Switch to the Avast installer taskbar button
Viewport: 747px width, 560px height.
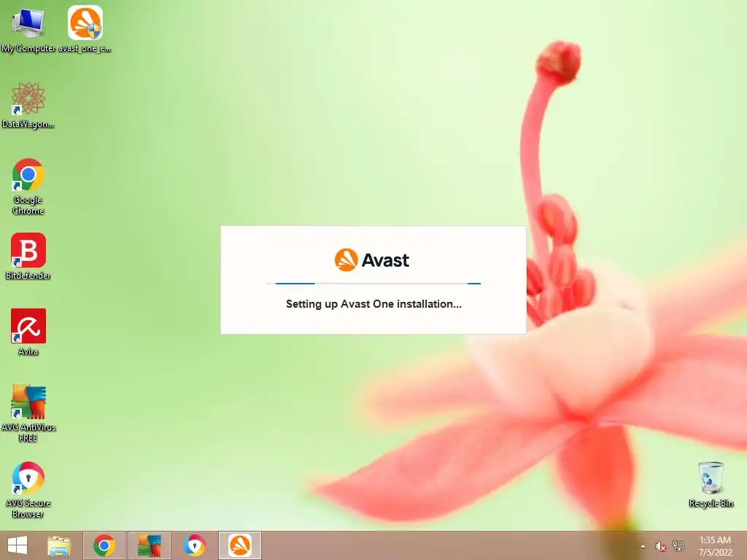239,545
